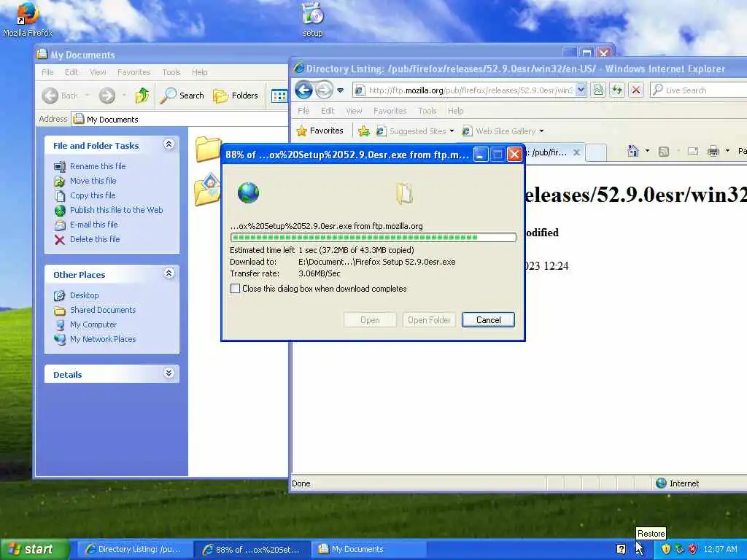Click the IE Home icon
Image resolution: width=747 pixels, height=560 pixels.
(x=632, y=151)
